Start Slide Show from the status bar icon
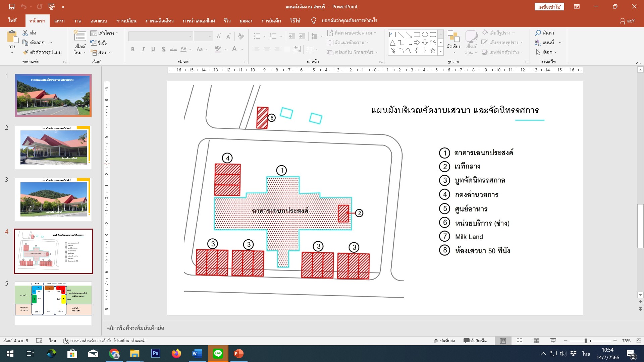 (x=553, y=341)
